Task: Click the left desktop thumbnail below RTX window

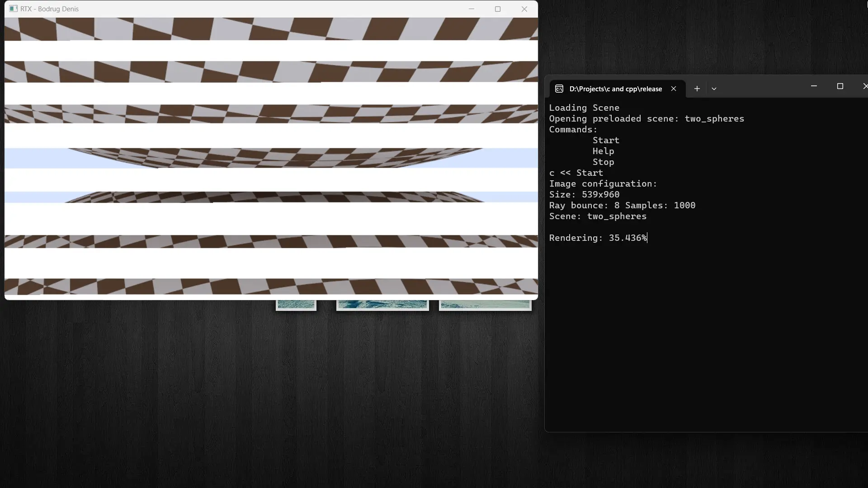Action: (296, 305)
